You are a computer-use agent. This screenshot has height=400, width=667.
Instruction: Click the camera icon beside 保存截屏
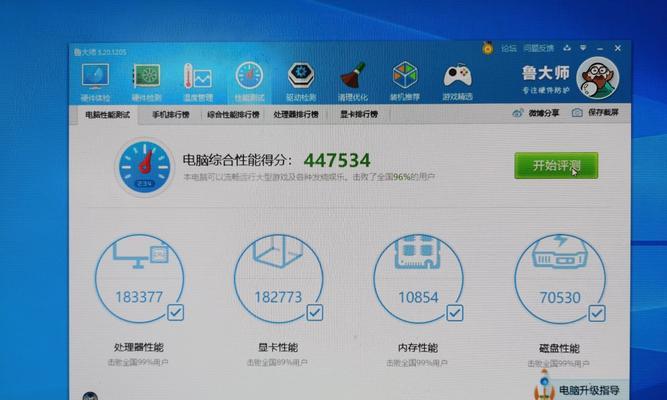tap(577, 113)
